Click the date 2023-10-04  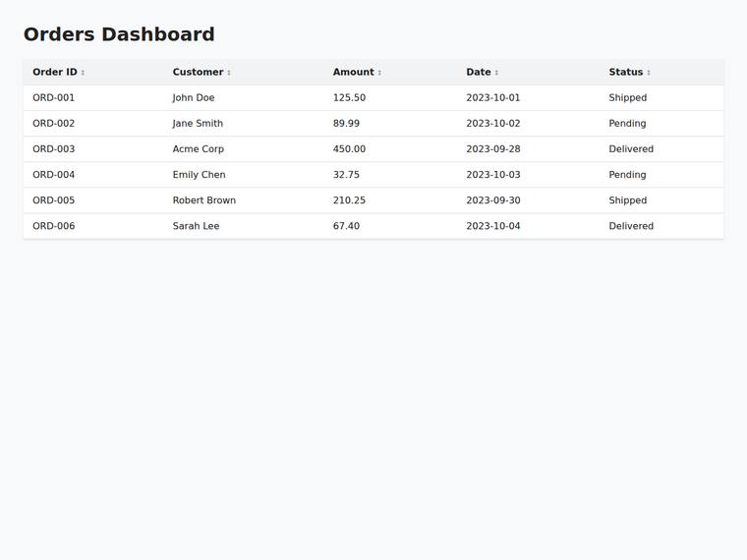coord(493,226)
